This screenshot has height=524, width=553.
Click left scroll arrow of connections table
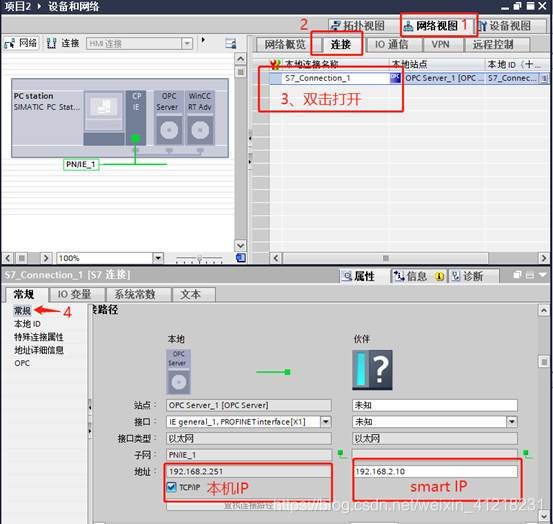click(x=276, y=258)
